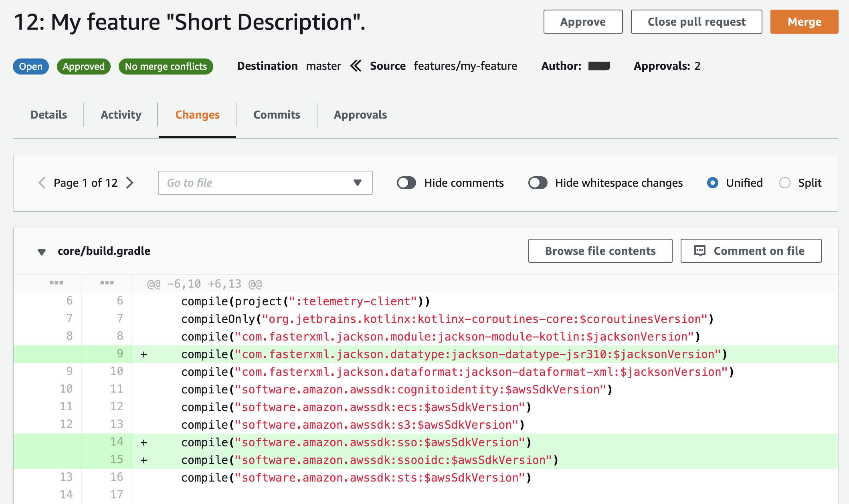Select the Unified view radio button
Screen dimensions: 849x504
click(712, 183)
